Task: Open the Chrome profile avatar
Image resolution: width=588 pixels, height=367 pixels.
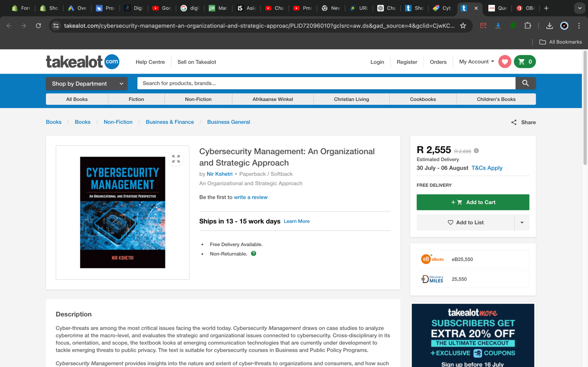Action: point(564,26)
